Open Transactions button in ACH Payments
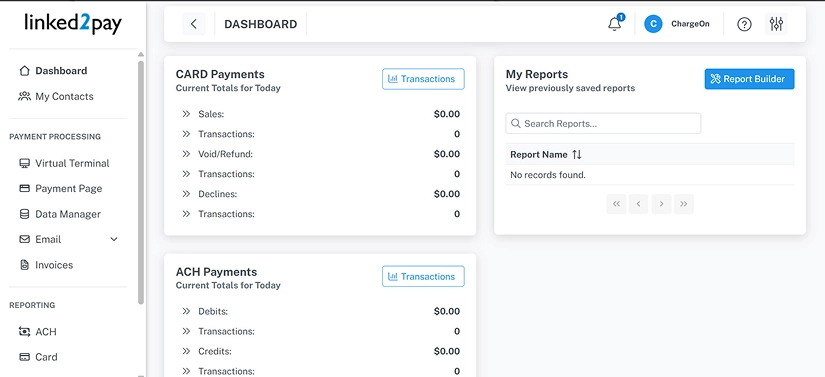This screenshot has height=377, width=825. 423,277
